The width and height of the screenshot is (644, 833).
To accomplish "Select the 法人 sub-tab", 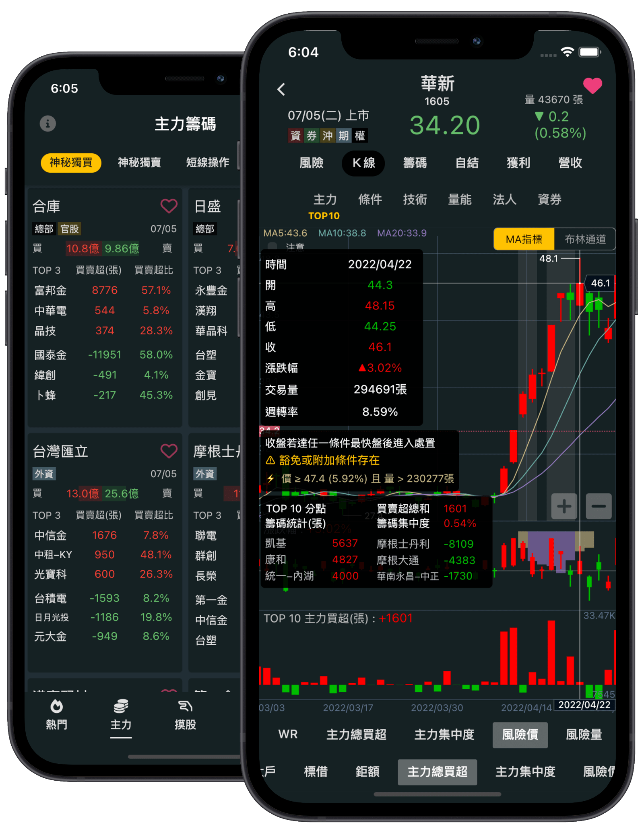I will click(x=504, y=199).
